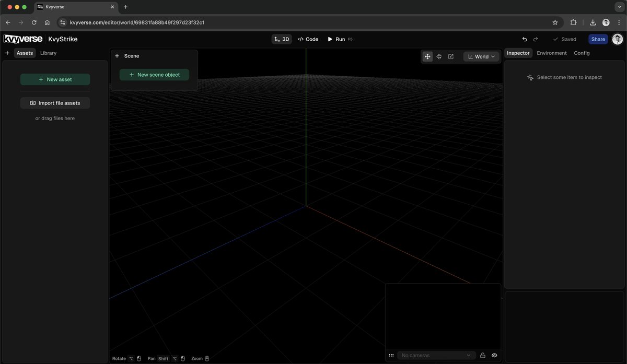
Task: Toggle camera preview lock icon
Action: pyautogui.click(x=483, y=355)
